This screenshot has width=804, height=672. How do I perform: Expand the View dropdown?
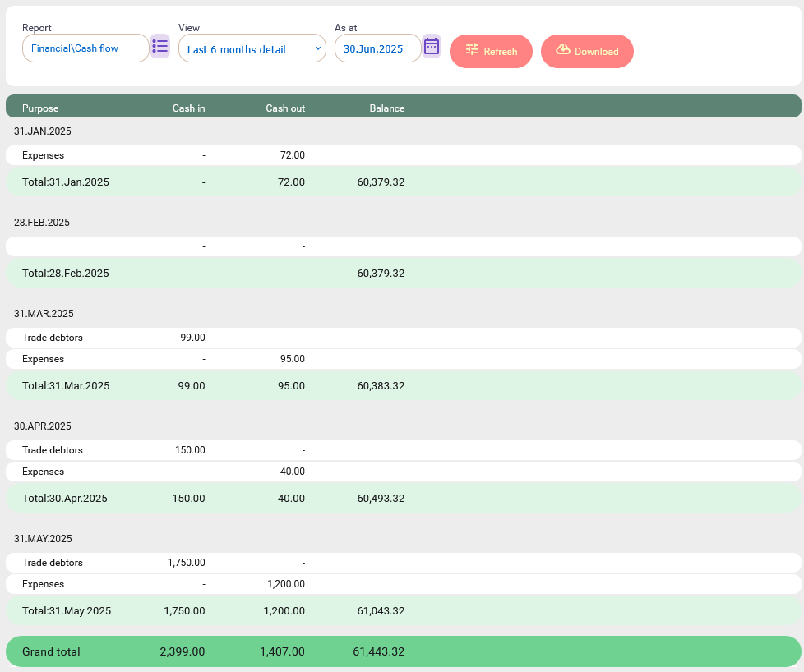pos(252,48)
